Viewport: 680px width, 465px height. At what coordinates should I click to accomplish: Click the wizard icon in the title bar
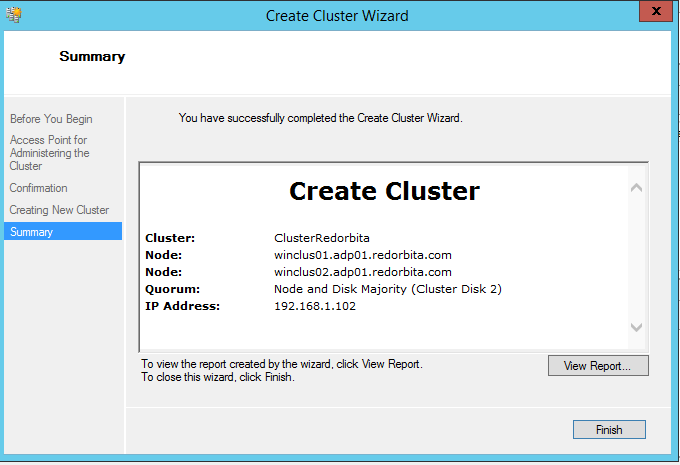click(x=12, y=15)
